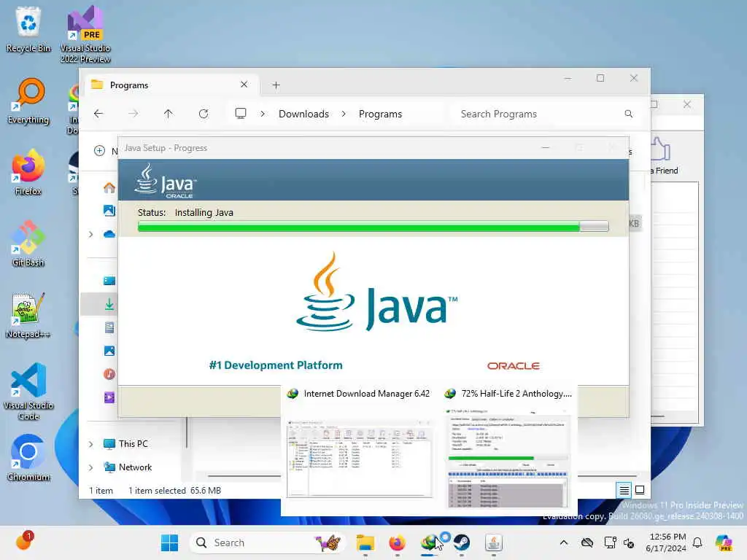
Task: Click the Internet Download Manager taskbar icon
Action: tap(429, 542)
